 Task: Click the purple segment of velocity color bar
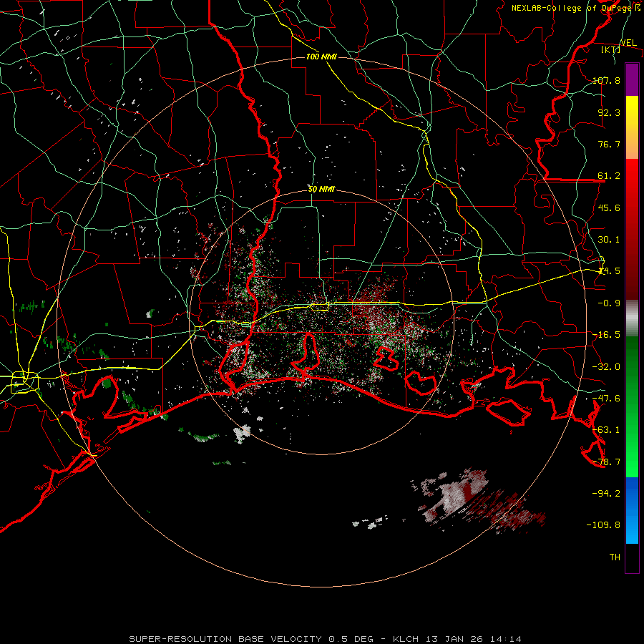coord(632,79)
